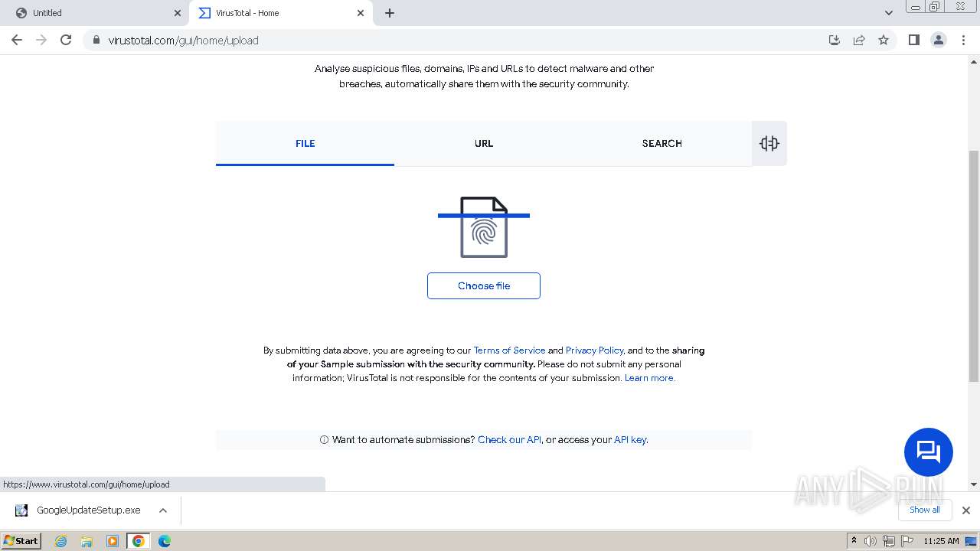This screenshot has height=551, width=980.
Task: Click the network tray icon
Action: coord(888,541)
